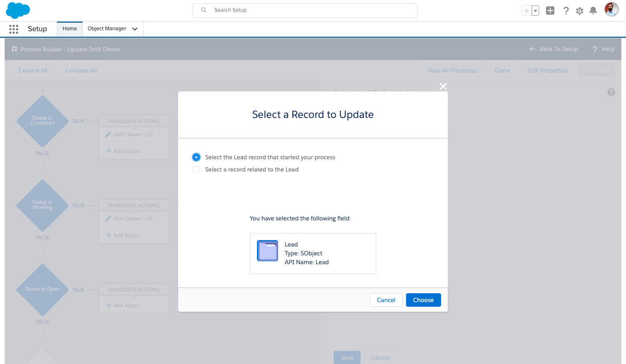
Task: Focus the Search Setup field
Action: [305, 11]
